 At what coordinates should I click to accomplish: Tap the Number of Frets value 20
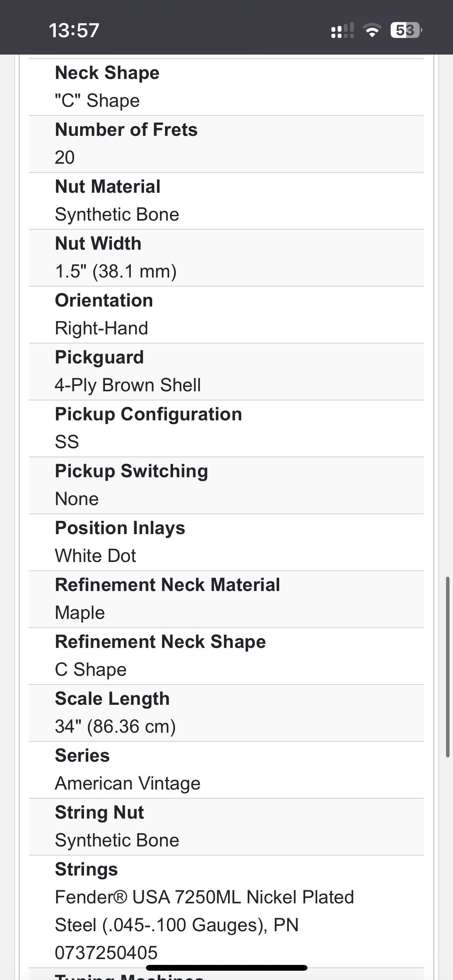click(65, 158)
